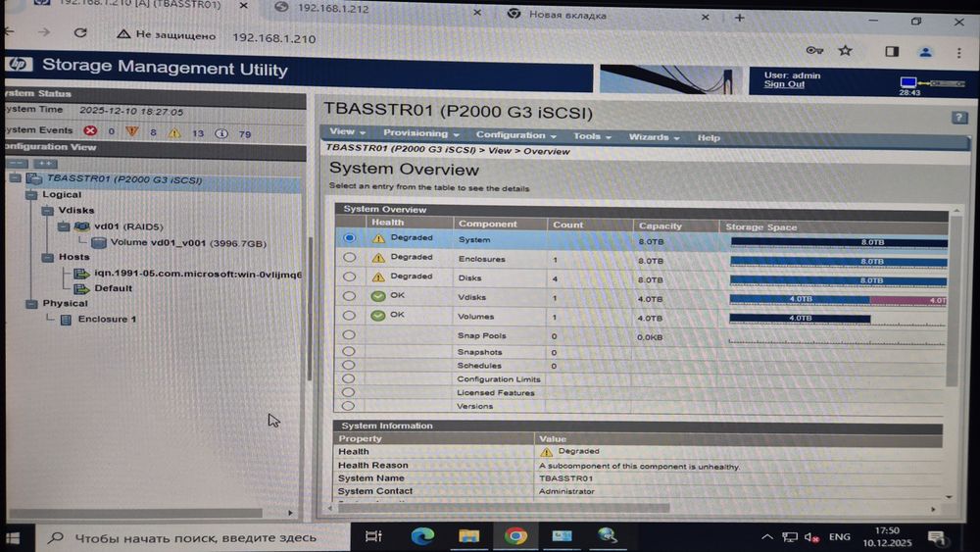Click the vd01 RAID5 vdisk icon
The height and width of the screenshot is (552, 980).
coord(82,226)
